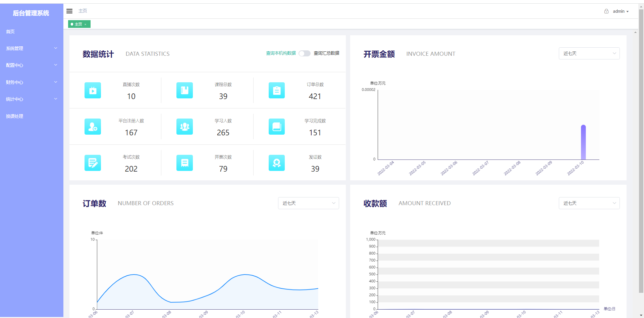Click the purple bar for 2022-03-10
The height and width of the screenshot is (318, 644).
pos(583,142)
